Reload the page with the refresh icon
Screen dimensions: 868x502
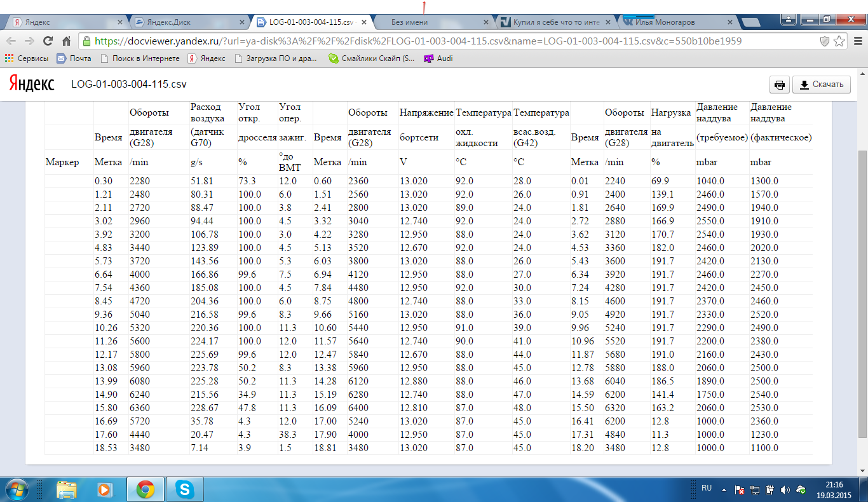coord(48,41)
